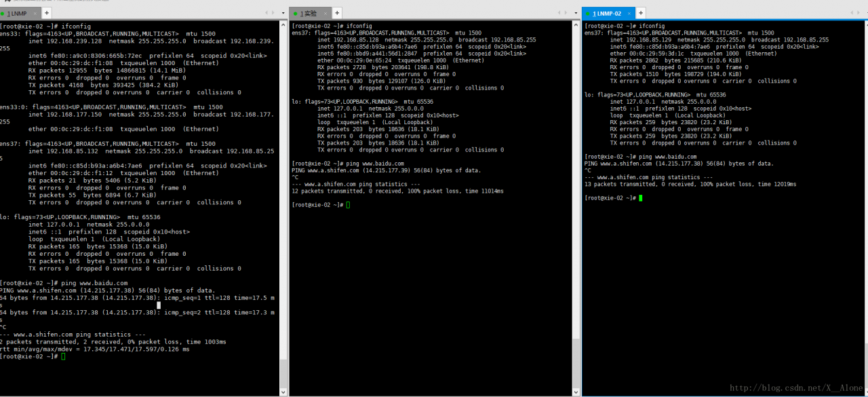This screenshot has width=868, height=397.
Task: Open tab list dropdown in LNMP pane
Action: pos(283,13)
